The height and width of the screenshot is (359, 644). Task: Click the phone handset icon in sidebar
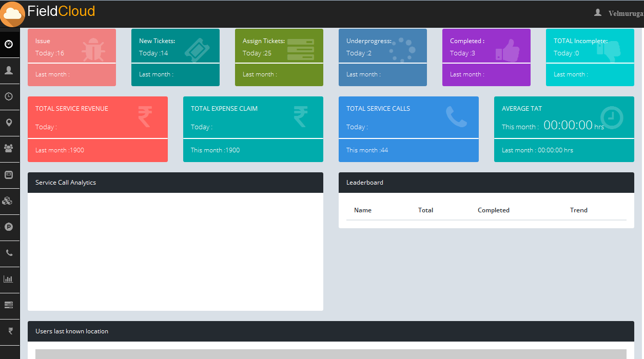tap(9, 253)
